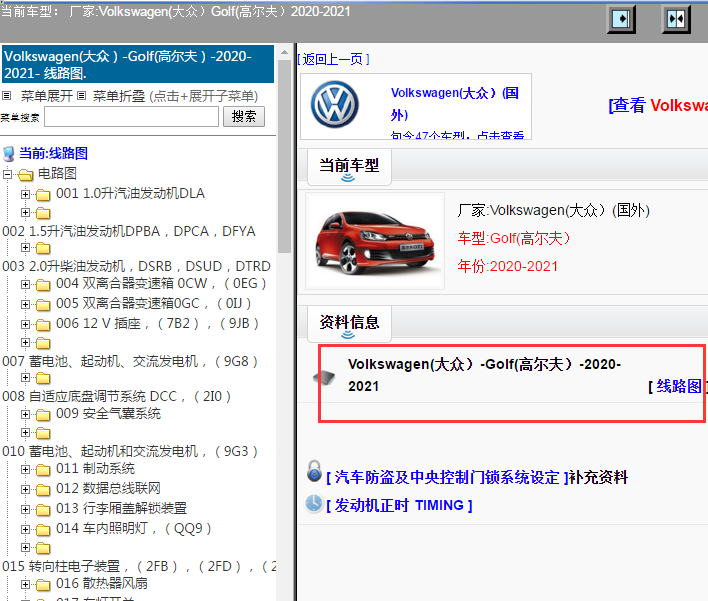Select 007 蓄电池、起动机、交流发电机 (9G8)
Viewport: 708px width, 601px height.
130,361
